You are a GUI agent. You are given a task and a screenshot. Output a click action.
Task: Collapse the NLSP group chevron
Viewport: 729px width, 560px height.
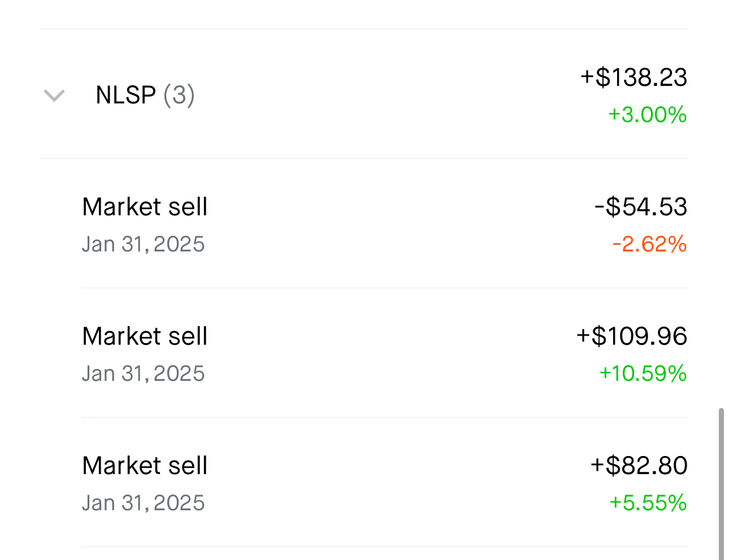pyautogui.click(x=54, y=95)
